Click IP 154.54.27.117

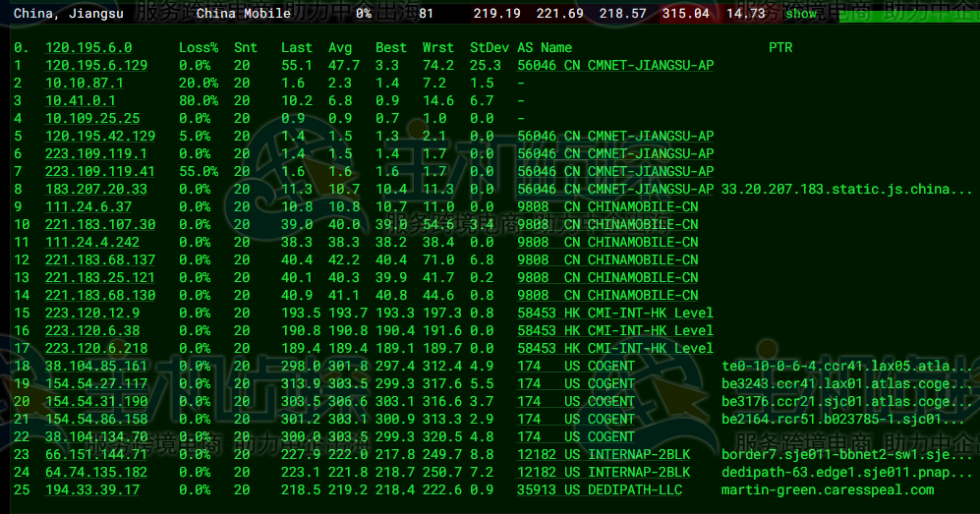96,383
